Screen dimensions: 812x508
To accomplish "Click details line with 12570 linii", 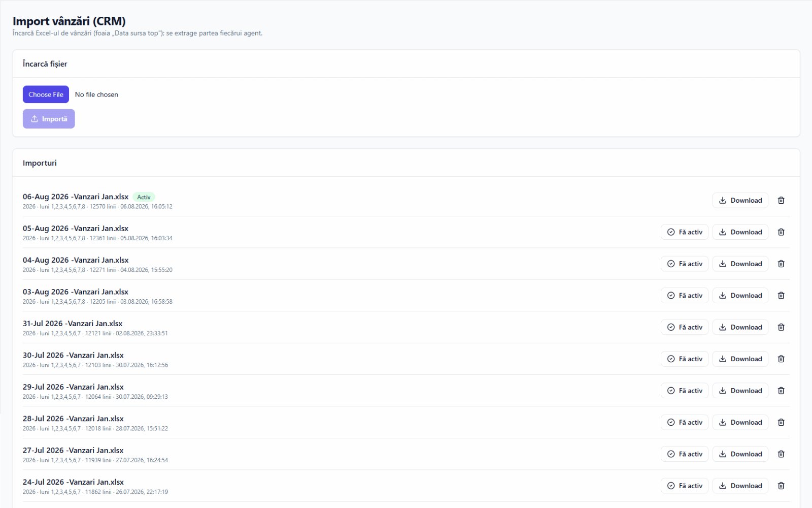I will 97,207.
